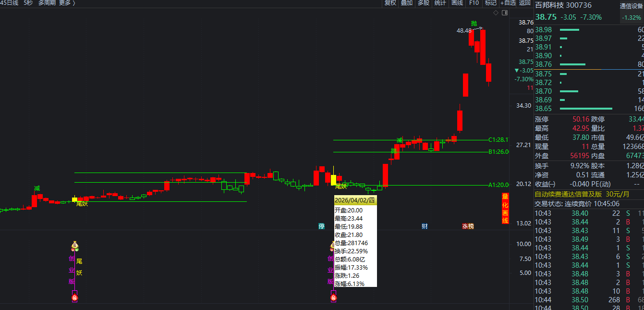
Task: Click the 38.75 -3.05 -7.30% current price line
Action: tap(569, 17)
